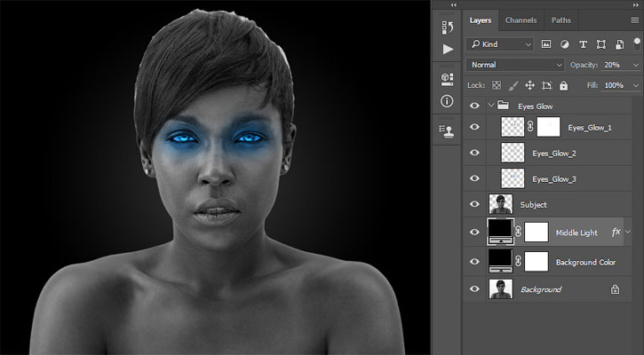Switch to the Layers tab
This screenshot has height=355, width=644.
[x=481, y=20]
